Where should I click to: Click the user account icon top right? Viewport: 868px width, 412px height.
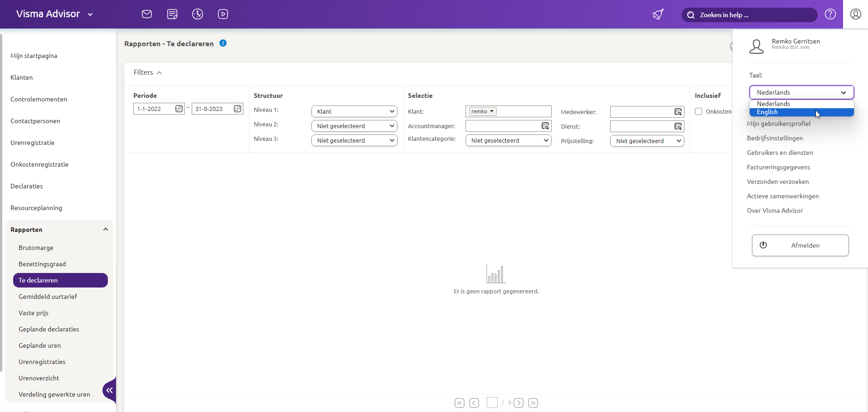coord(855,14)
